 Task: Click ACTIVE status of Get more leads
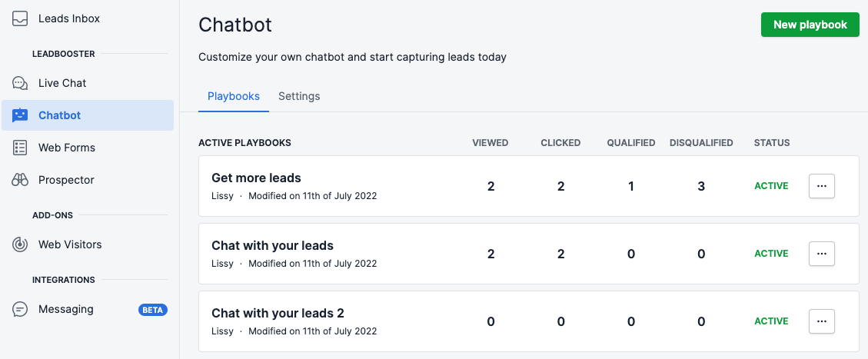click(771, 186)
